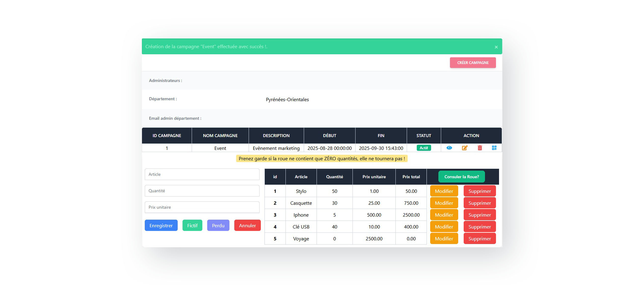This screenshot has height=285, width=644.
Task: Click the eye icon to view the Event campaign
Action: pyautogui.click(x=449, y=148)
